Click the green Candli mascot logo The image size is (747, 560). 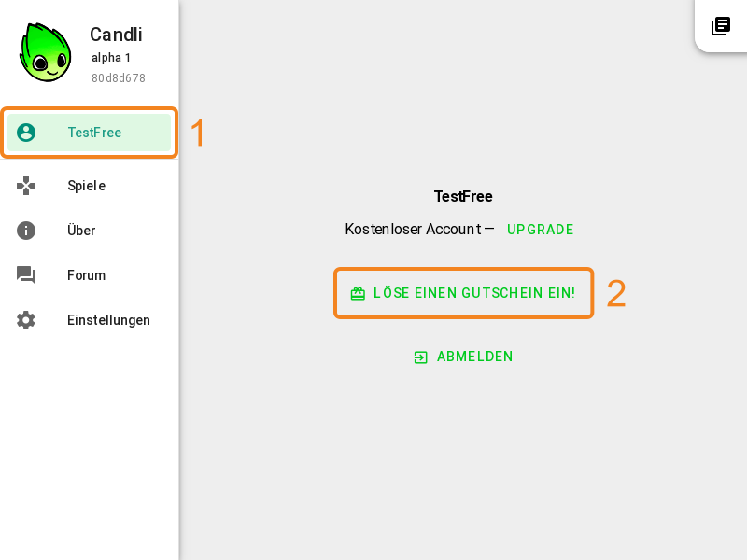[x=45, y=52]
